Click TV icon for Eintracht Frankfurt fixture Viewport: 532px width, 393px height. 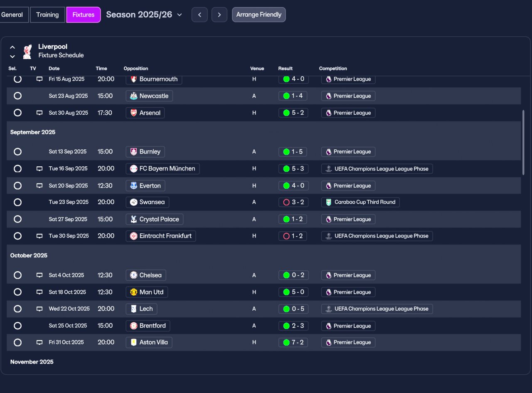(39, 236)
